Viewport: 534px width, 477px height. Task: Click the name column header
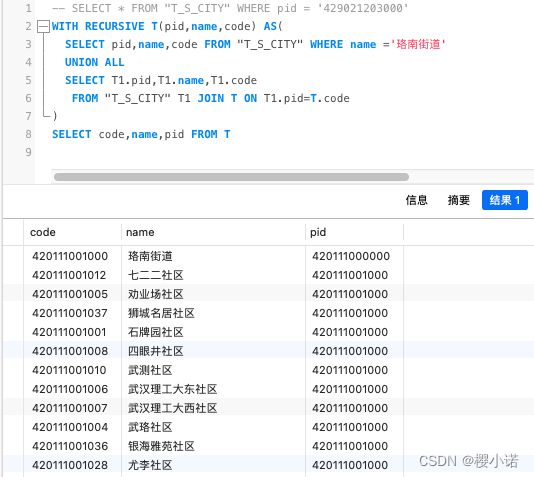click(140, 232)
